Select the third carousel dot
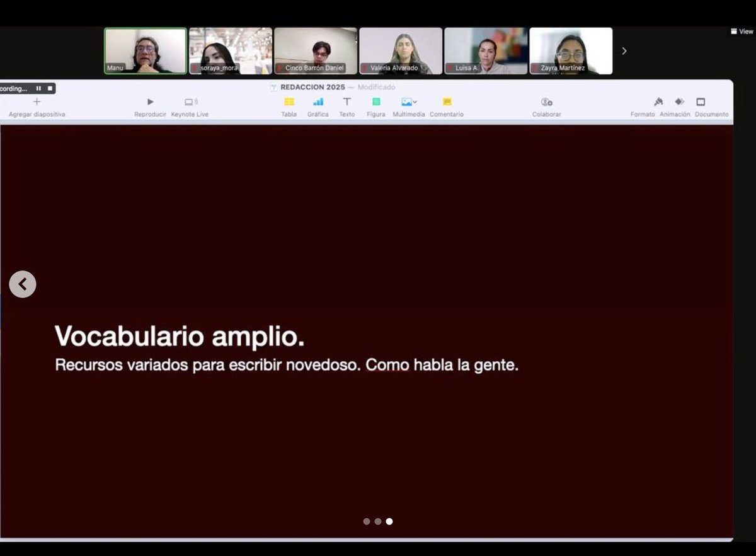 tap(389, 521)
